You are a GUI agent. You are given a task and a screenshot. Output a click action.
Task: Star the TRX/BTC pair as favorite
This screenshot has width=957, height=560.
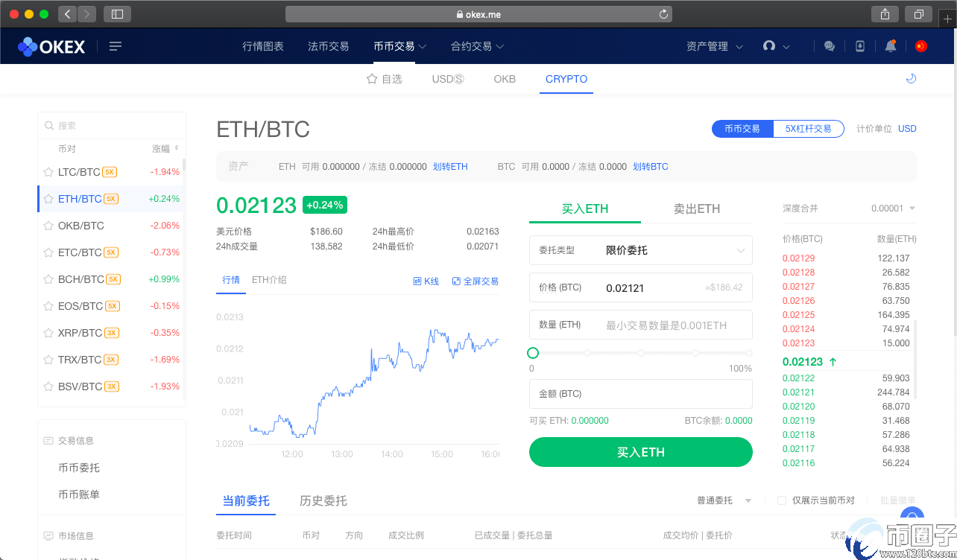coord(48,360)
